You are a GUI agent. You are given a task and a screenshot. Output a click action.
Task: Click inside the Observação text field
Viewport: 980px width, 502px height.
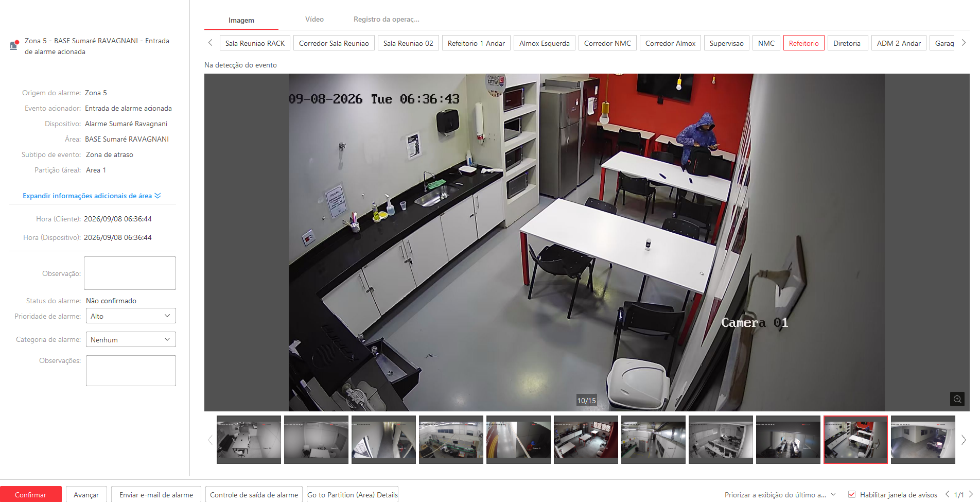point(130,273)
